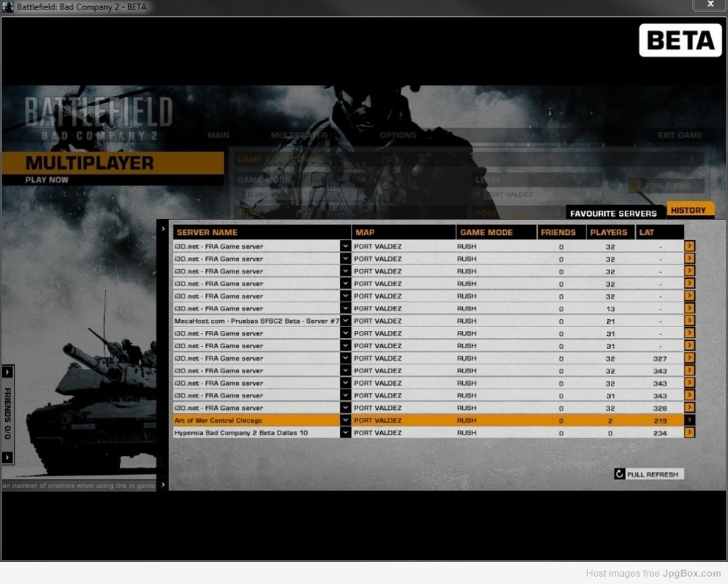Open the Options menu
Image resolution: width=728 pixels, height=584 pixels.
[x=398, y=135]
